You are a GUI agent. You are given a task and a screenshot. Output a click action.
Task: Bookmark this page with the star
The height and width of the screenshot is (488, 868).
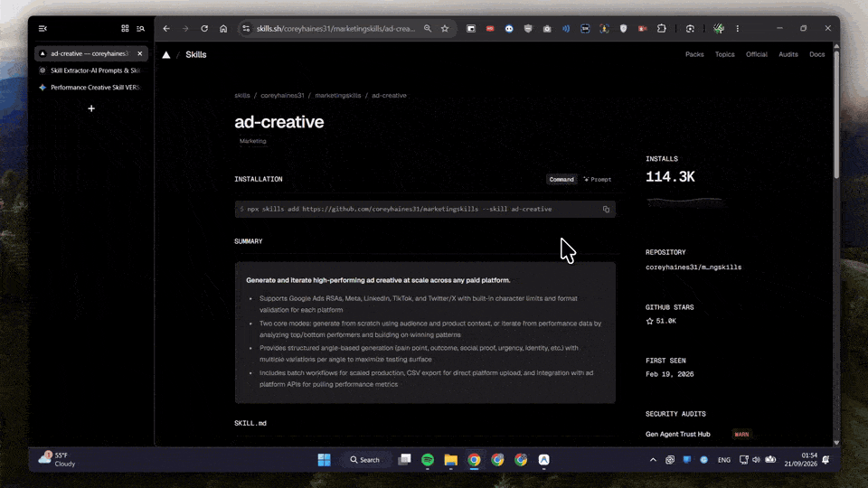point(445,28)
